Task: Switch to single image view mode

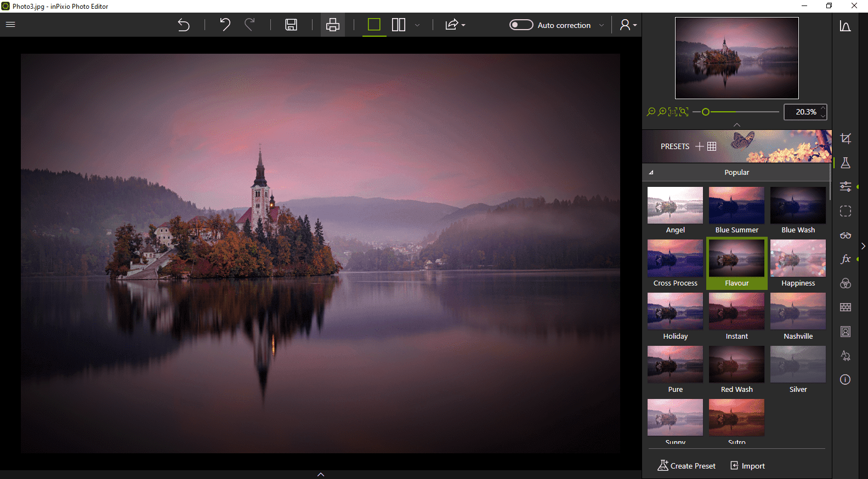Action: point(374,25)
